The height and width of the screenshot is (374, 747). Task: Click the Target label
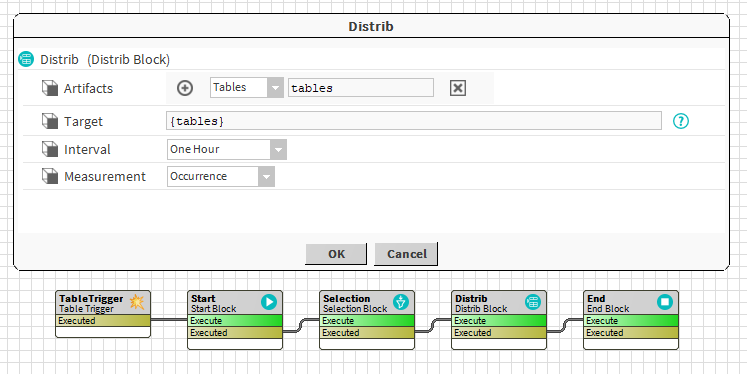[x=83, y=122]
